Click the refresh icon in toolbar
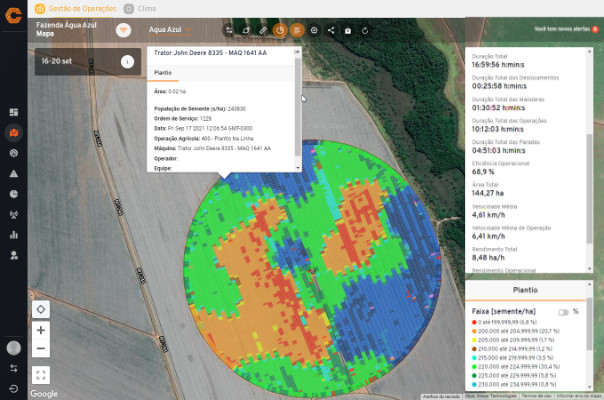Image resolution: width=604 pixels, height=400 pixels. click(365, 30)
